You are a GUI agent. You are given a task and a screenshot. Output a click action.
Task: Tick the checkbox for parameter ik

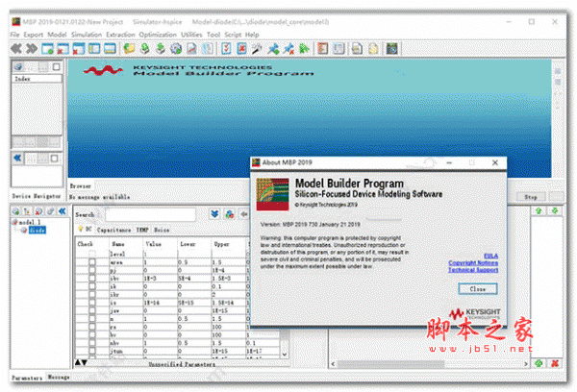[x=92, y=286]
